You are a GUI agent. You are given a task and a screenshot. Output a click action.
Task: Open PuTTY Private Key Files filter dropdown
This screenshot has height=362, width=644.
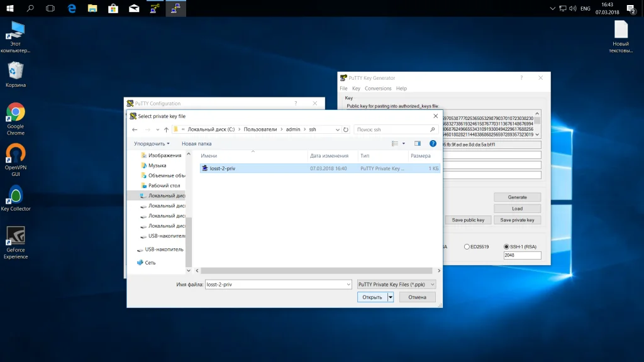[x=396, y=284]
